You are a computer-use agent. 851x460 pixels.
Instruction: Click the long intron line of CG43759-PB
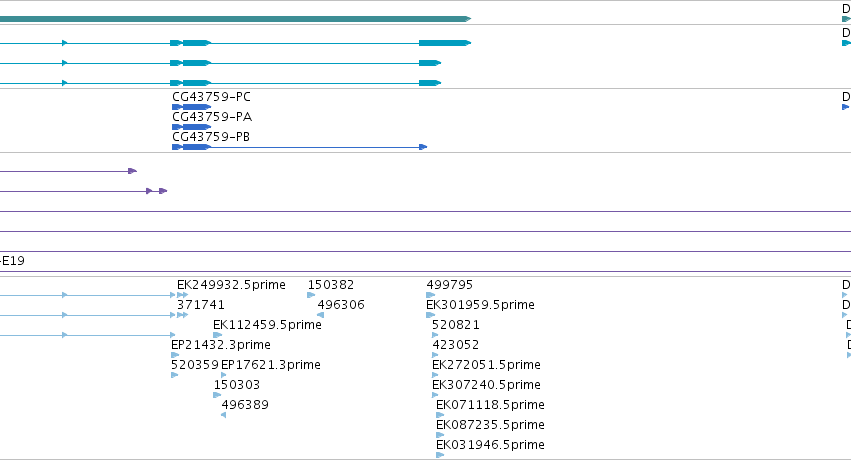click(x=315, y=147)
